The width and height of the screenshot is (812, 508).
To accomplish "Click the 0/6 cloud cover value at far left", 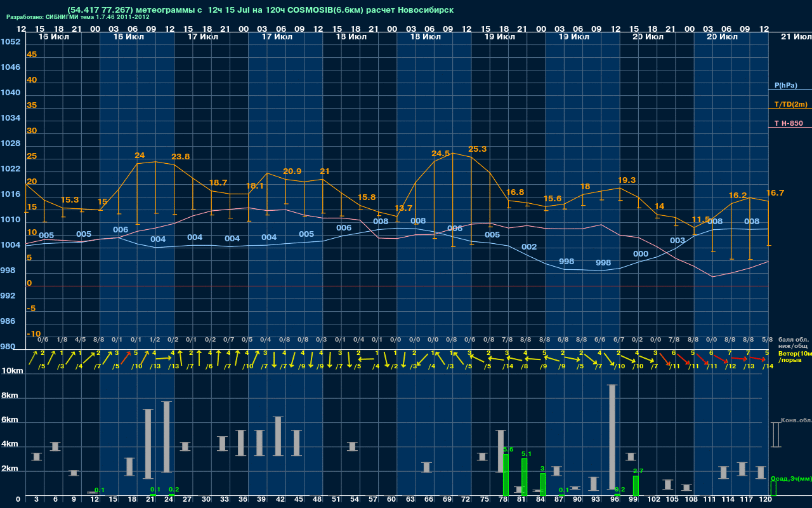I will click(x=43, y=340).
